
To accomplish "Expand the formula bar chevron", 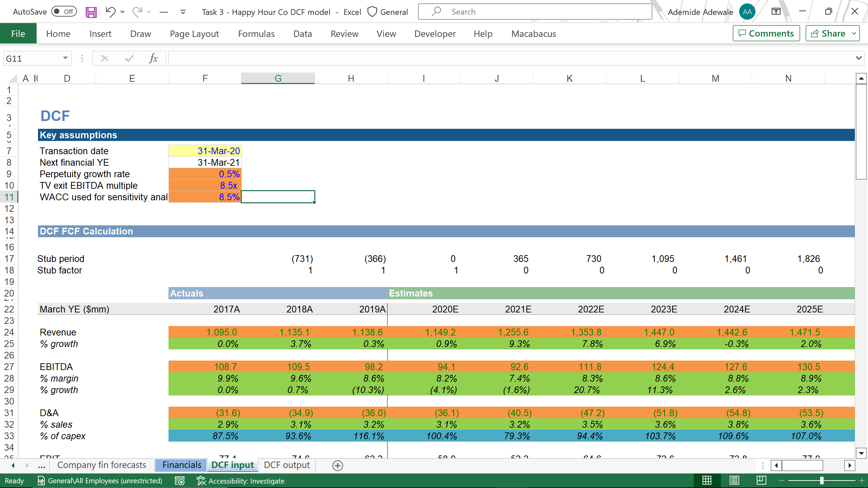I will coord(859,58).
